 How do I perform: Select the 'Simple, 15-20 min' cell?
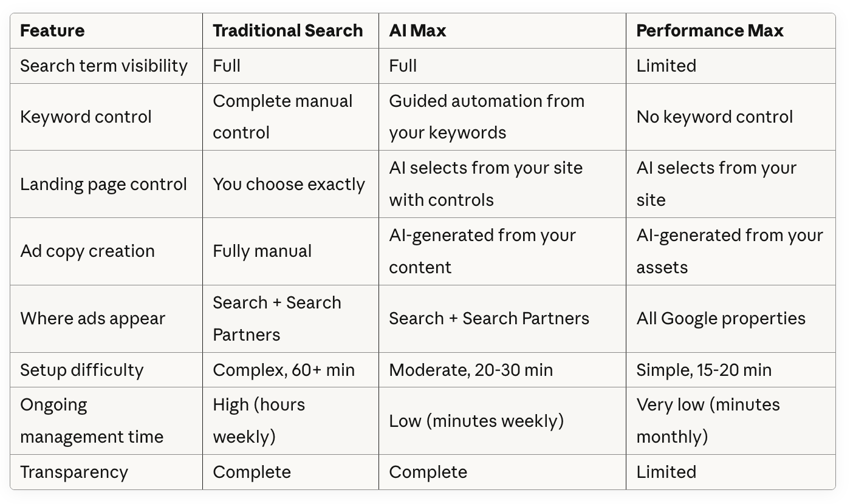pos(704,370)
